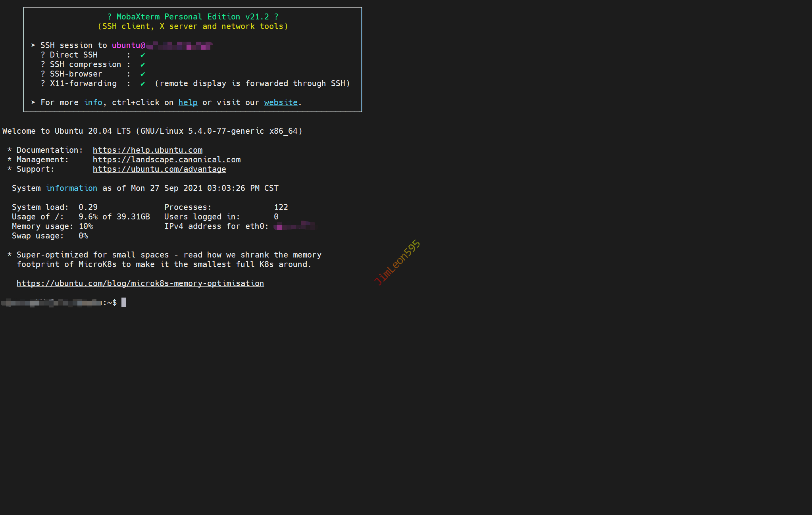Click the Direct SSH green checkmark
The width and height of the screenshot is (812, 515).
142,55
